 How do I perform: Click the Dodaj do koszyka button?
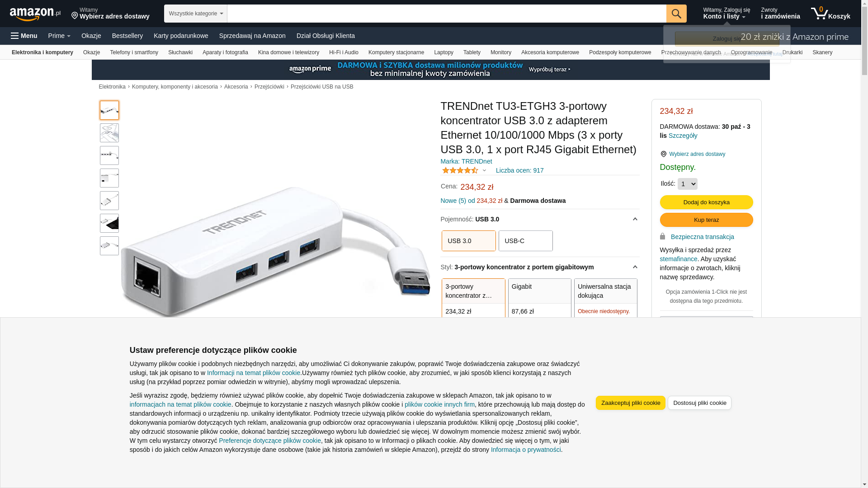tap(706, 202)
